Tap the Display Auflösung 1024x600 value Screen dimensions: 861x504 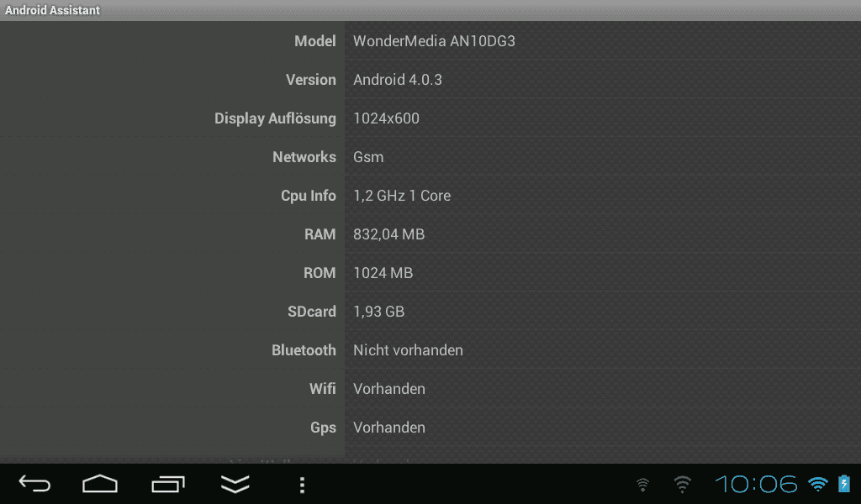click(386, 118)
